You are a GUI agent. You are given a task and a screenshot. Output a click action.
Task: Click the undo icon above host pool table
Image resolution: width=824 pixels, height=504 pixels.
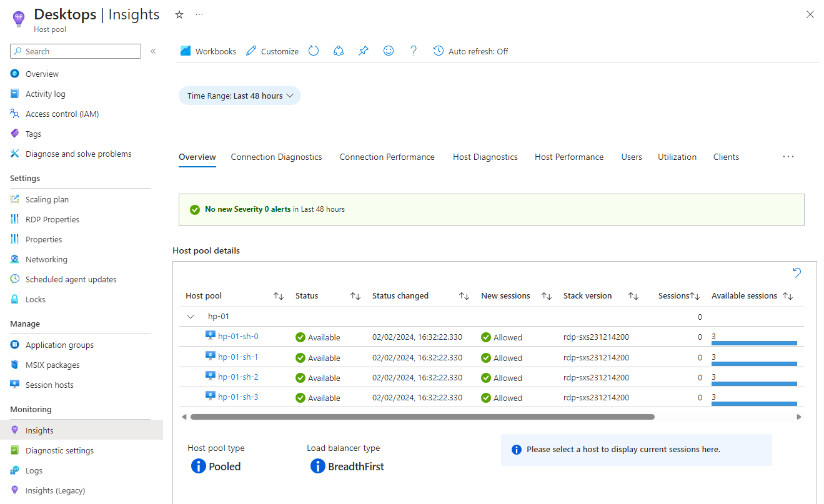(797, 273)
